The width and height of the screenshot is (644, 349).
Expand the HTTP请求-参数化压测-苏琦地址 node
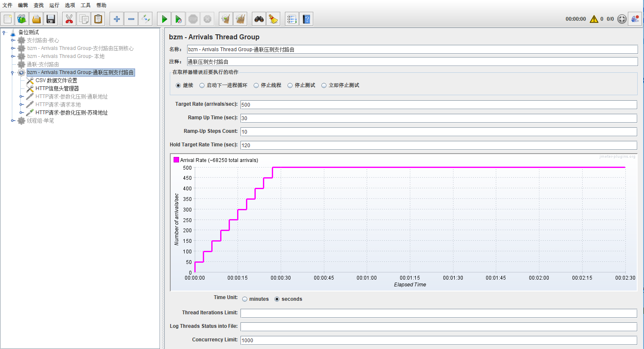[x=21, y=113]
